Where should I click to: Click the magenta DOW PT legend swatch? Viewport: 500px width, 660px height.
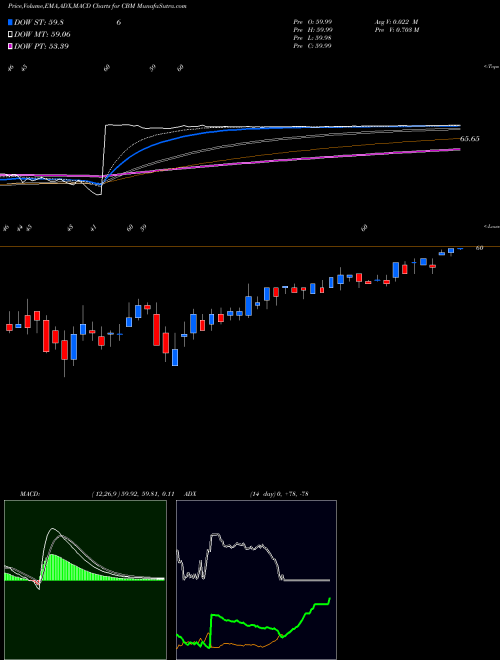tap(11, 46)
